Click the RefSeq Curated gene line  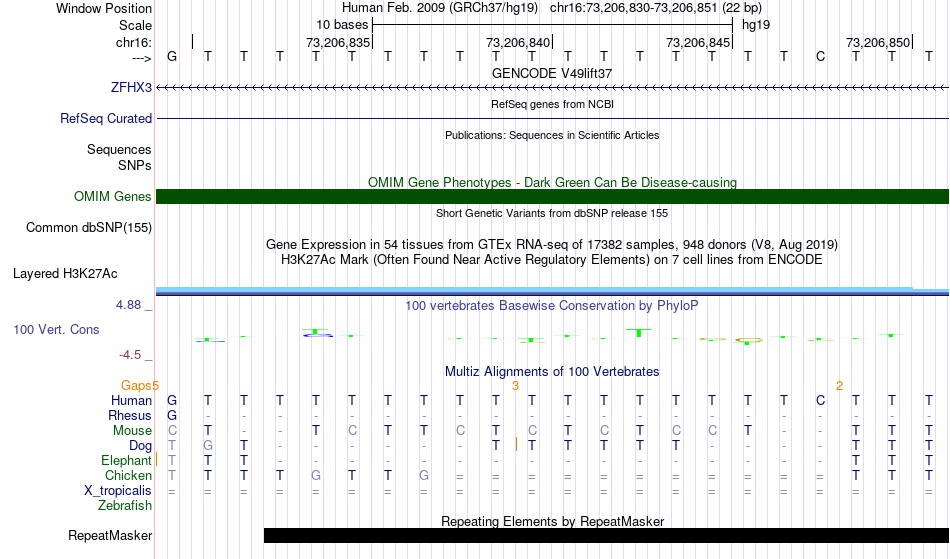click(x=552, y=118)
